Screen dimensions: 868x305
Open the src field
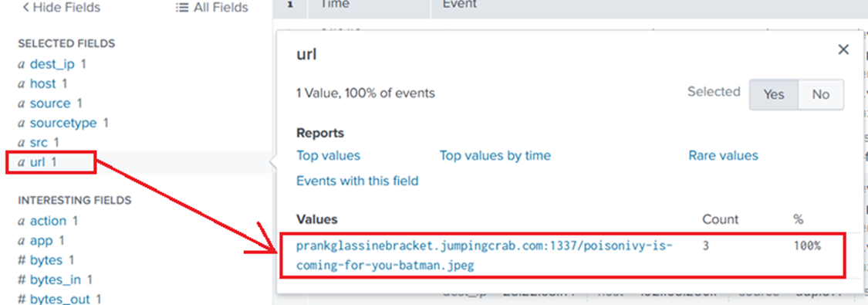pyautogui.click(x=39, y=143)
